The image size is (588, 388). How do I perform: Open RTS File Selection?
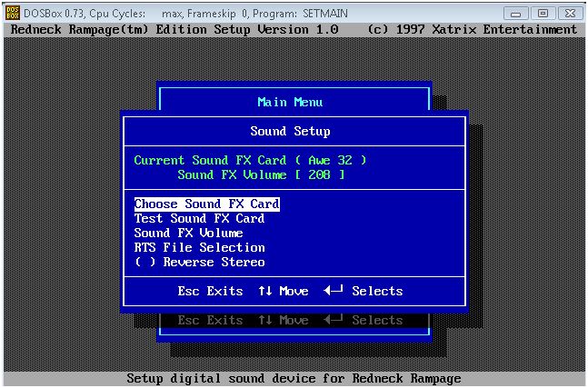pos(199,248)
